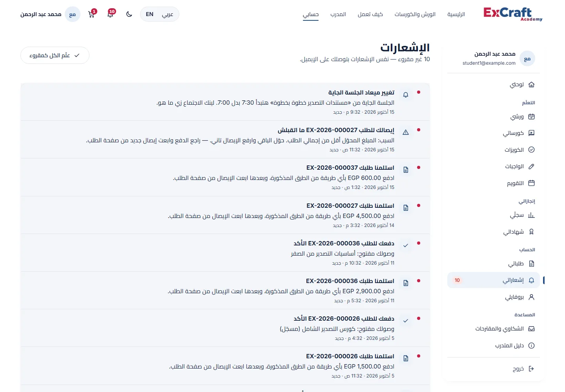The width and height of the screenshot is (565, 392).
Task: Click the pencil icon for الواجبات
Action: (x=532, y=166)
